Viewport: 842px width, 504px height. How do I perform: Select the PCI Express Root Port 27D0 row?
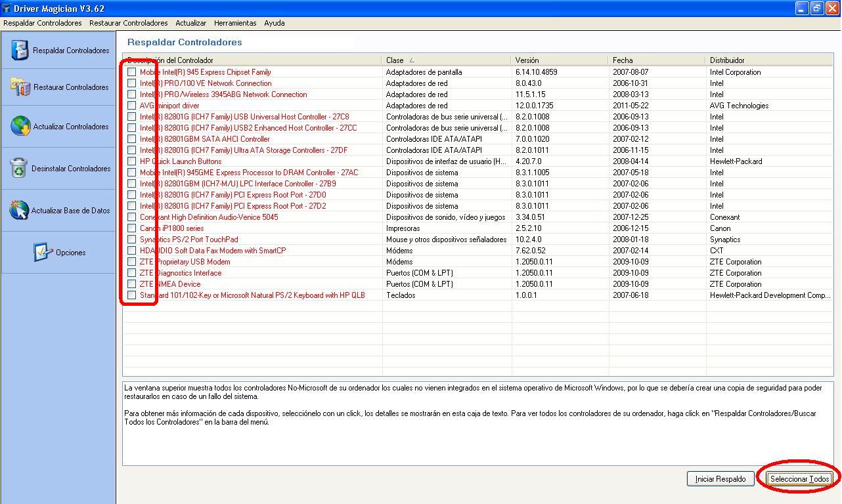coord(477,195)
